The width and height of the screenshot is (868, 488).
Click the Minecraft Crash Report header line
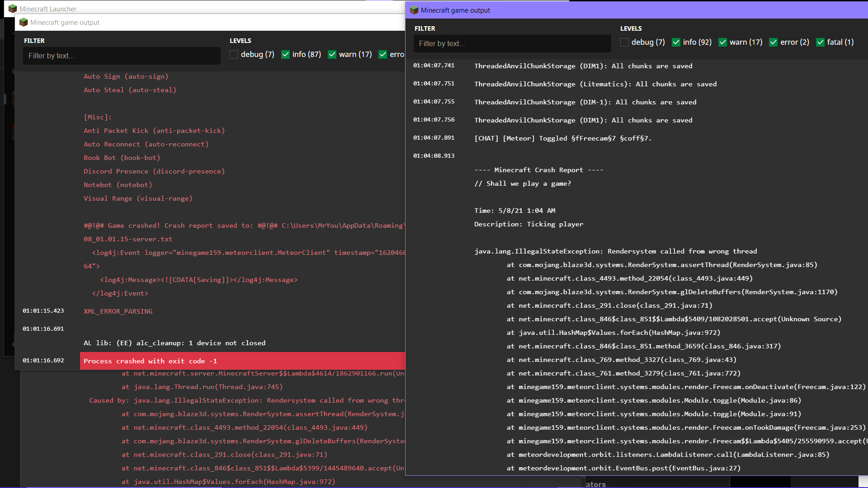tap(539, 169)
